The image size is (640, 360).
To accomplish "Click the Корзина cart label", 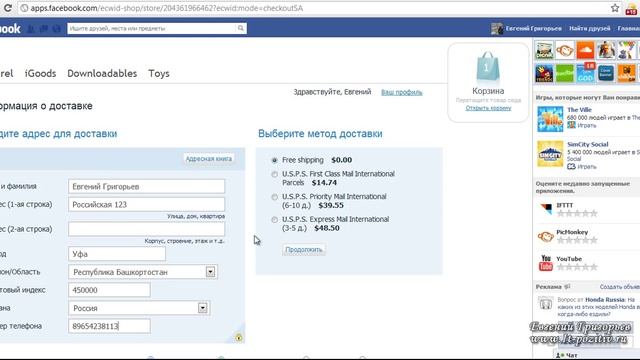I will tap(488, 91).
